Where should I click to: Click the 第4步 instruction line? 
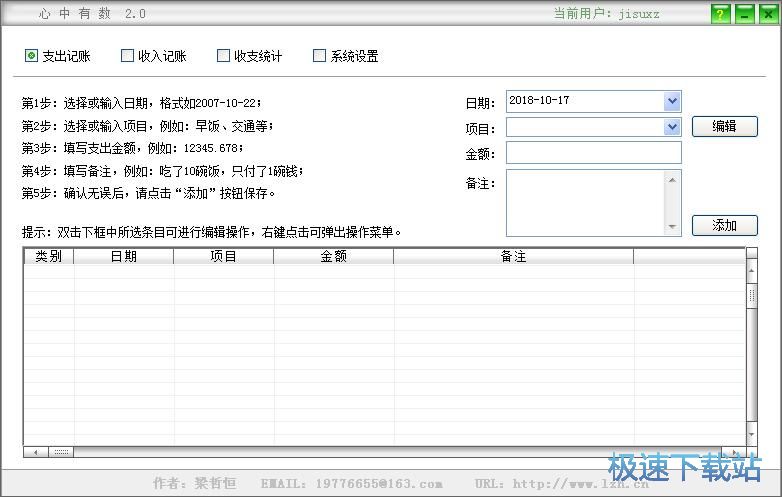tap(162, 171)
